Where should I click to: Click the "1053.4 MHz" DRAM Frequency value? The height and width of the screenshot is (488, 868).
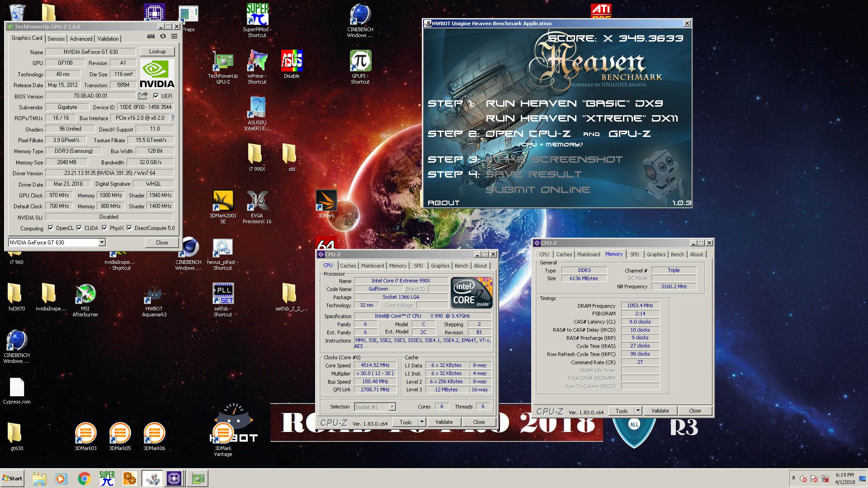pyautogui.click(x=640, y=305)
